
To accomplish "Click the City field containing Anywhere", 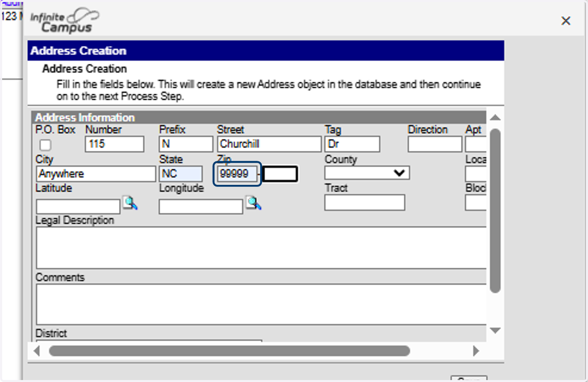I will [96, 174].
